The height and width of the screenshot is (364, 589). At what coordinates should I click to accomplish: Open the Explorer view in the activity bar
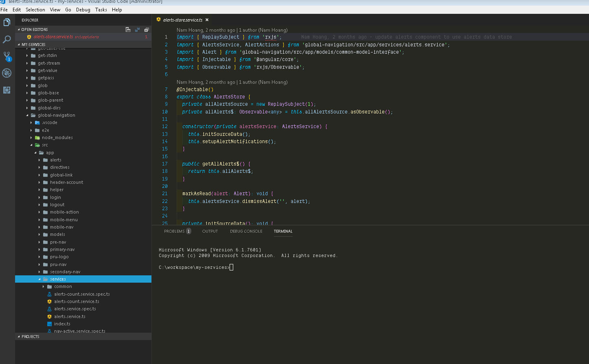point(7,22)
